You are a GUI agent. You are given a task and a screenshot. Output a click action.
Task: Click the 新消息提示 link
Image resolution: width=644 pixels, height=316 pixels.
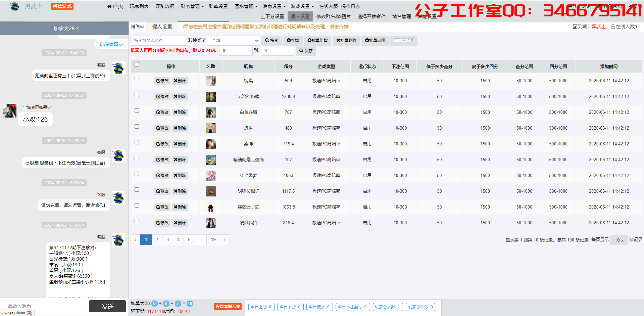pyautogui.click(x=111, y=44)
